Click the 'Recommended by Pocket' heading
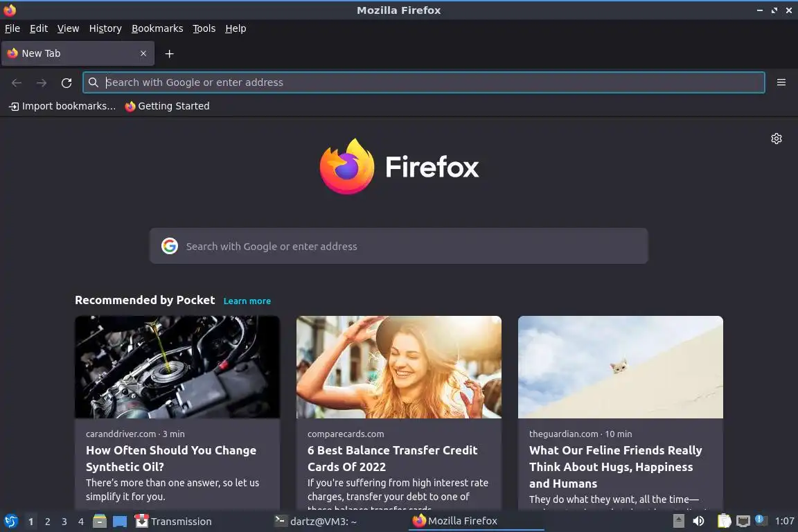This screenshot has width=798, height=532. (145, 301)
